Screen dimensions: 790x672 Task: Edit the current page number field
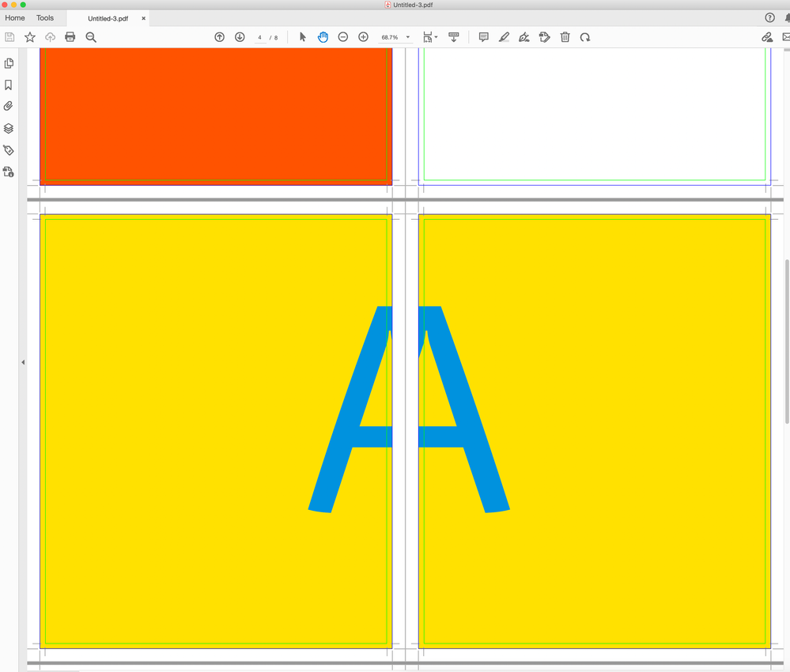point(259,36)
